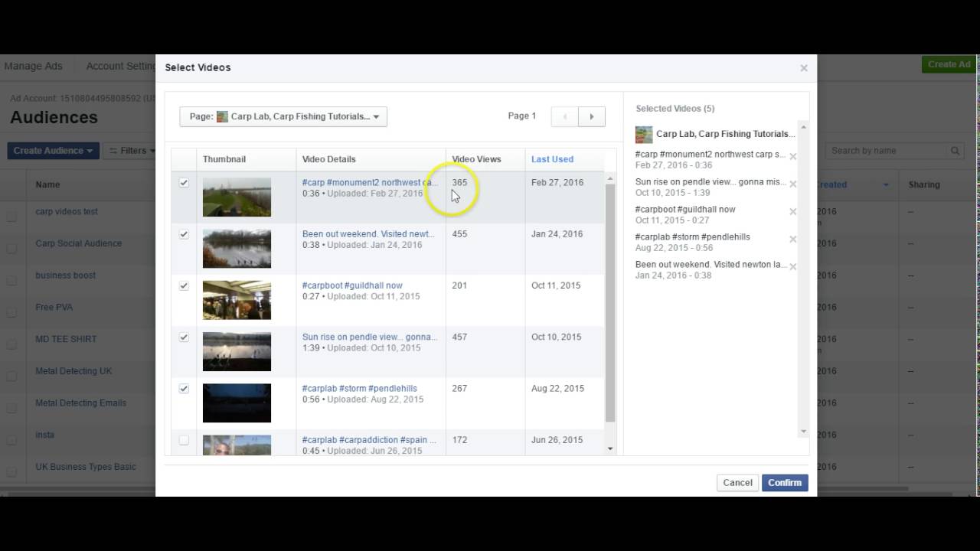The width and height of the screenshot is (980, 551).
Task: Remove #carpboot #guildhall from selected videos
Action: coord(793,212)
